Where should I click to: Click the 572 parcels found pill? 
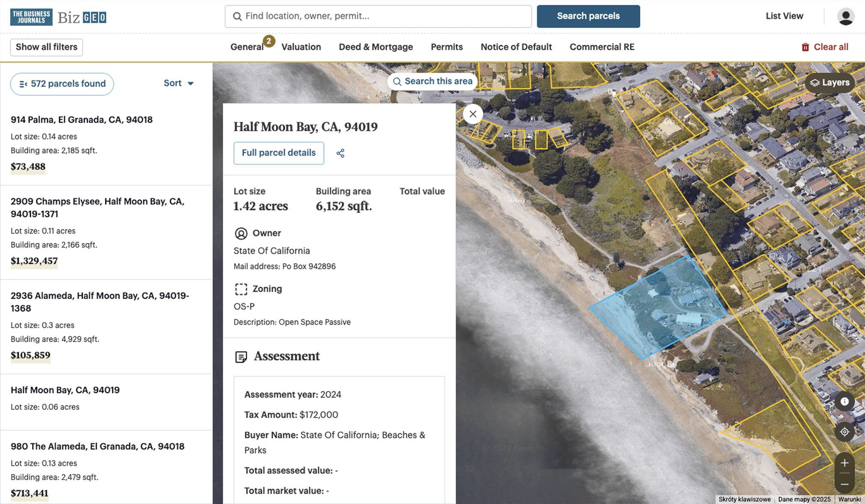click(62, 84)
